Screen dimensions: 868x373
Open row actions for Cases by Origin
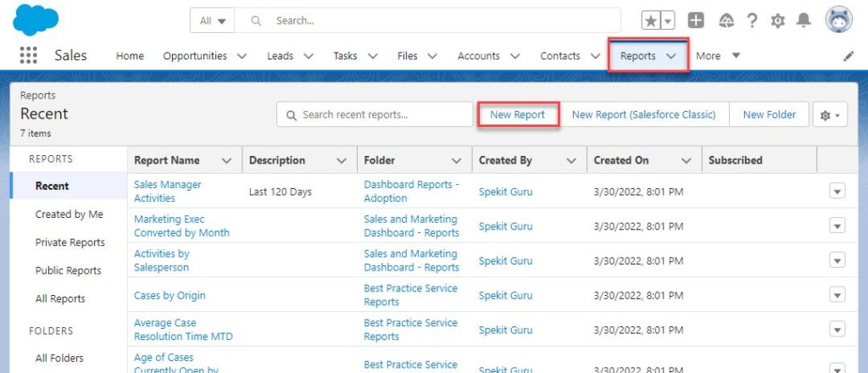click(837, 295)
